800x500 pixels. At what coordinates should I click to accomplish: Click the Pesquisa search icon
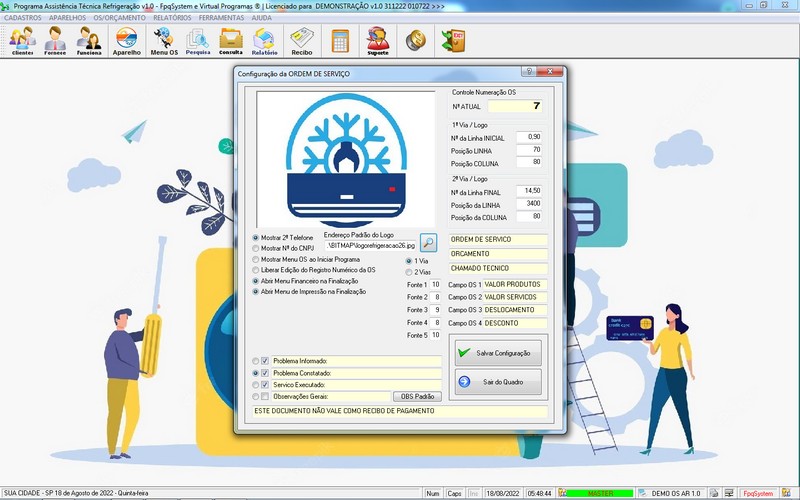[x=198, y=41]
